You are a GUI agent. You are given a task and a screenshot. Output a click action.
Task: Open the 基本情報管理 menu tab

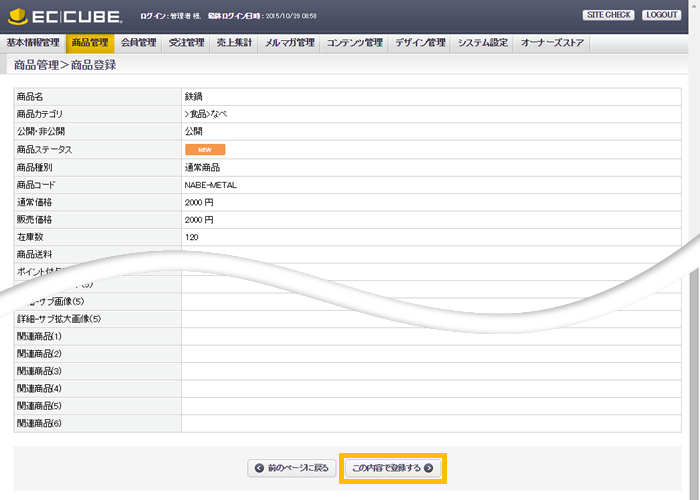point(33,43)
